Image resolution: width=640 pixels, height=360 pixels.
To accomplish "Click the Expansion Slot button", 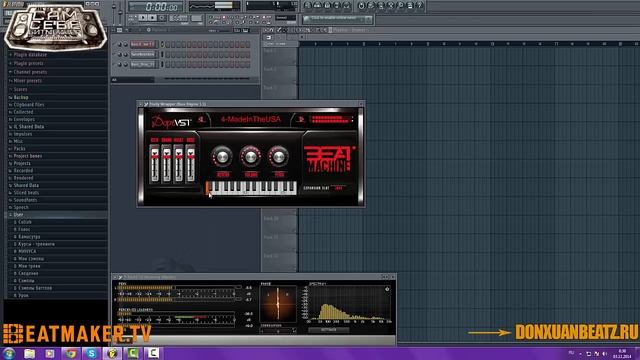I will tap(339, 188).
